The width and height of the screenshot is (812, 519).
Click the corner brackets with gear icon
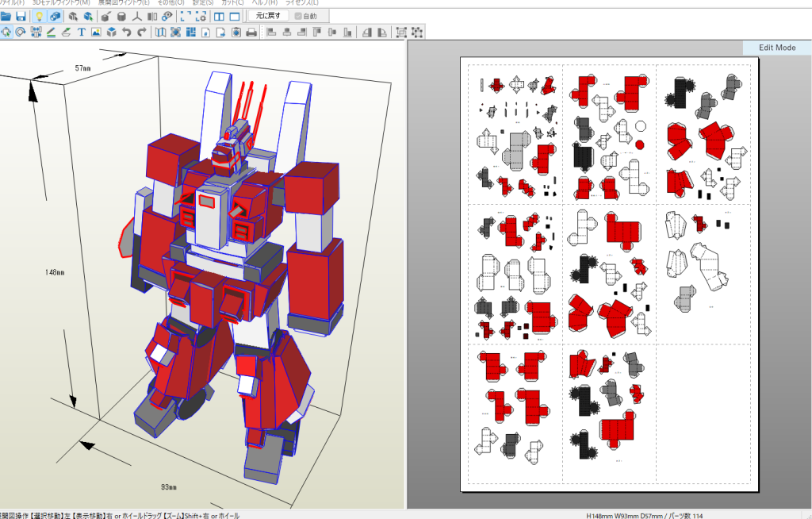point(201,17)
